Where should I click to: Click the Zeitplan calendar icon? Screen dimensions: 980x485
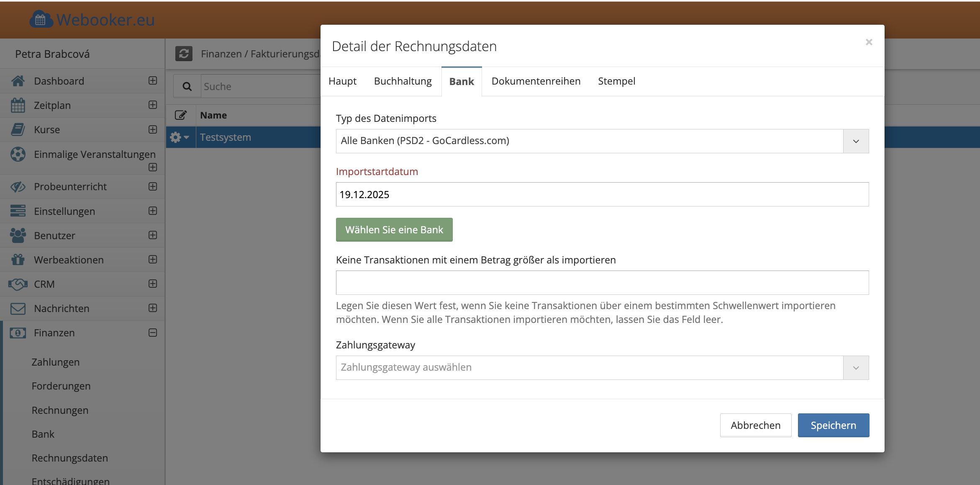pyautogui.click(x=18, y=105)
